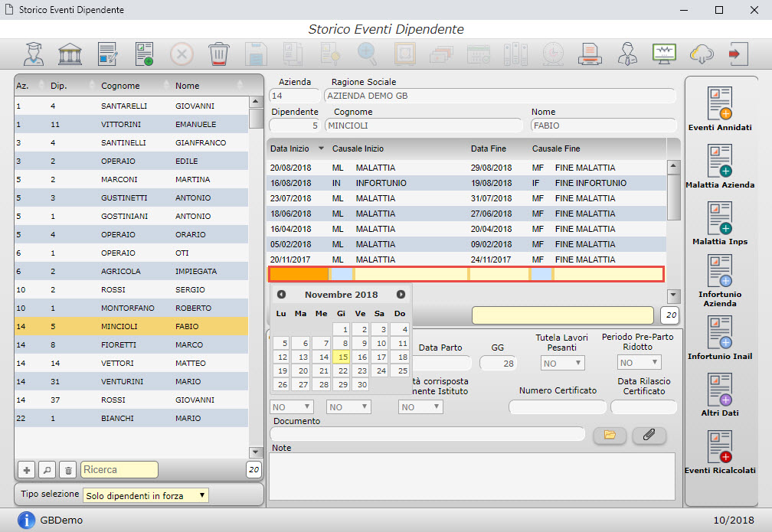Open Eventi Annidati
Screen dimensions: 772x532
720,109
